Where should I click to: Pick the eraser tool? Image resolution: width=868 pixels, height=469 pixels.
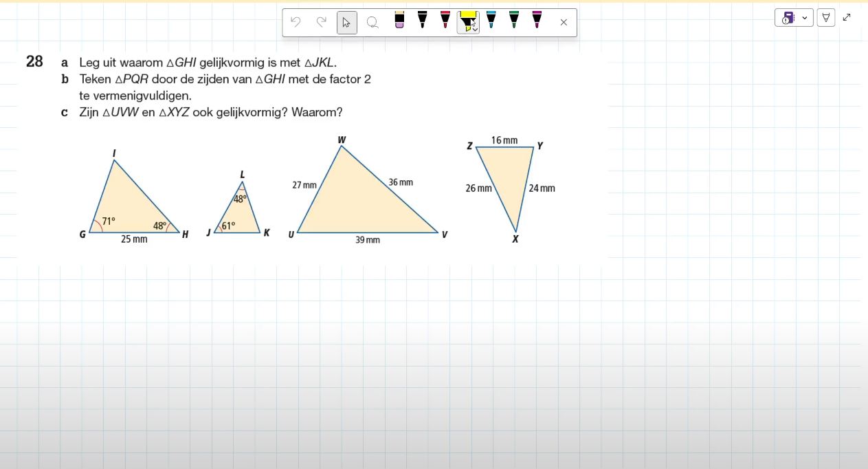click(399, 21)
